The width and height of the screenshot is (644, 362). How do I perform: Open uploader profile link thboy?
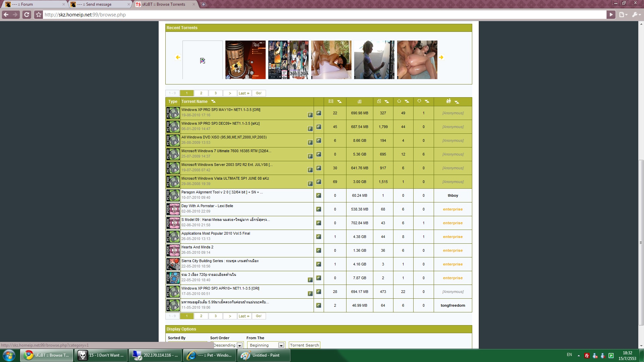[452, 195]
